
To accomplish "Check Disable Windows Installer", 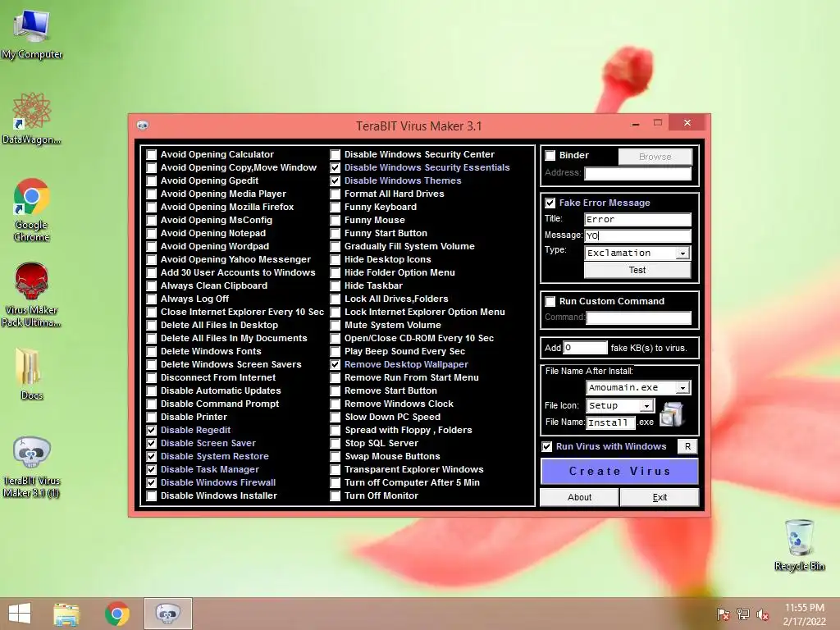I will point(152,496).
